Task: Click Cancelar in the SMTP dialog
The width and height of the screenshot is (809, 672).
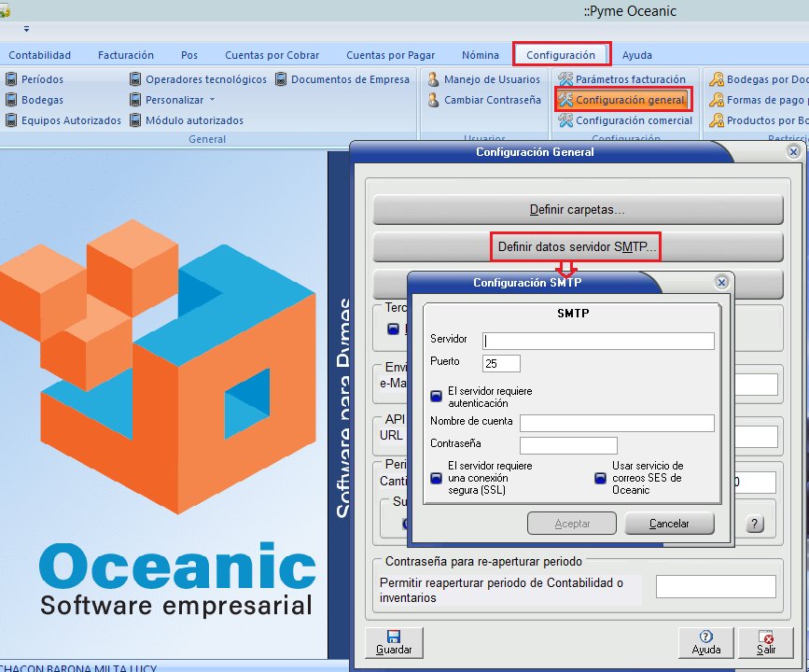Action: coord(669,524)
